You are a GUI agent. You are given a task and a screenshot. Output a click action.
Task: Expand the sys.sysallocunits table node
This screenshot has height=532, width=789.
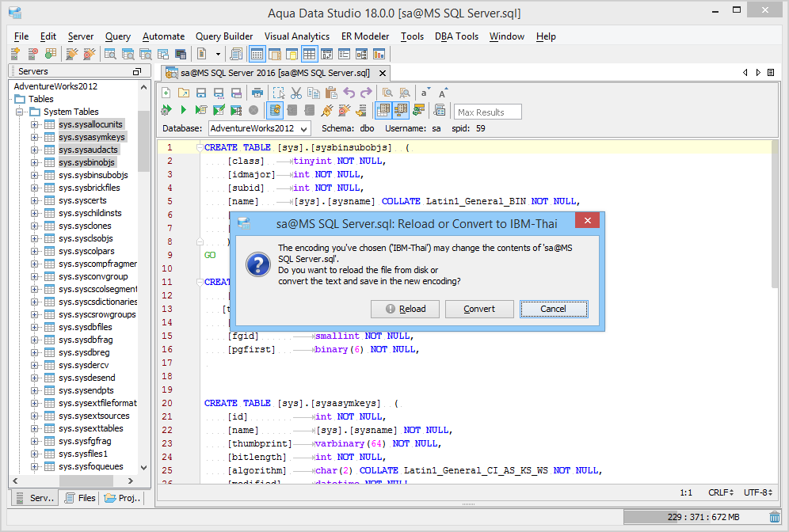pos(35,124)
